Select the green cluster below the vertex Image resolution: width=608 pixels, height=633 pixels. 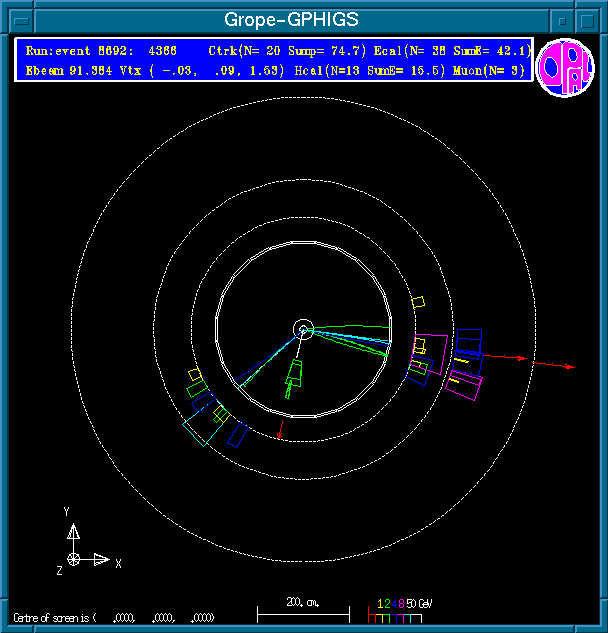[x=294, y=376]
